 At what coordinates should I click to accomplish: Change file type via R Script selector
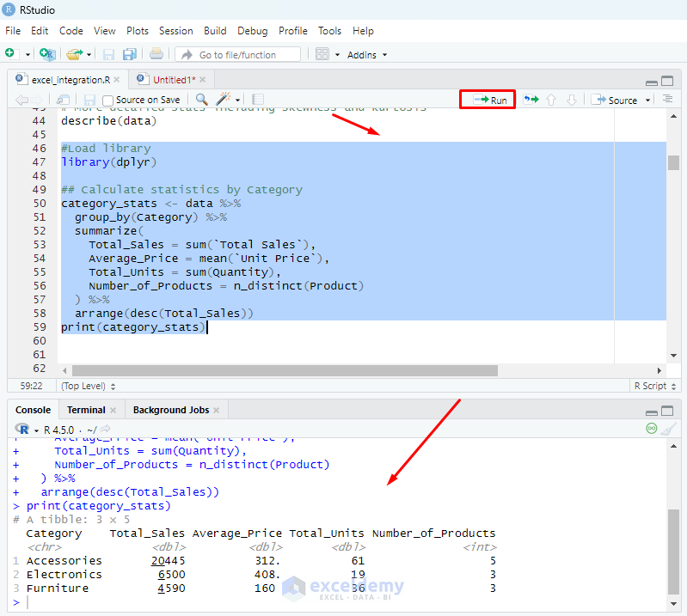click(x=655, y=386)
